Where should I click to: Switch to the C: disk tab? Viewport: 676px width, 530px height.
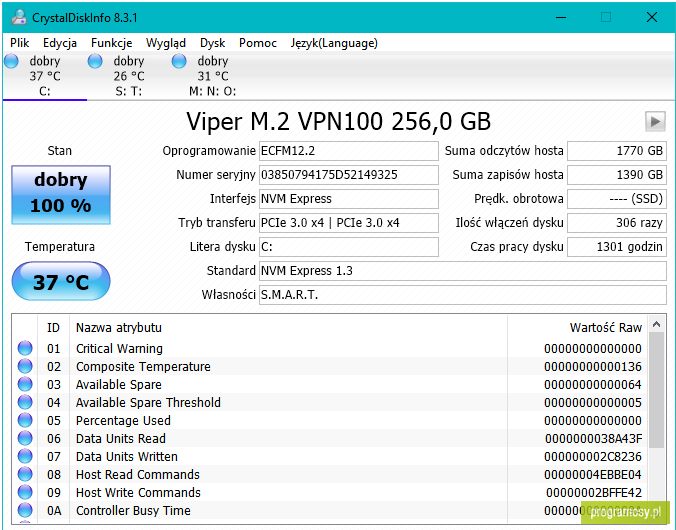[x=45, y=76]
